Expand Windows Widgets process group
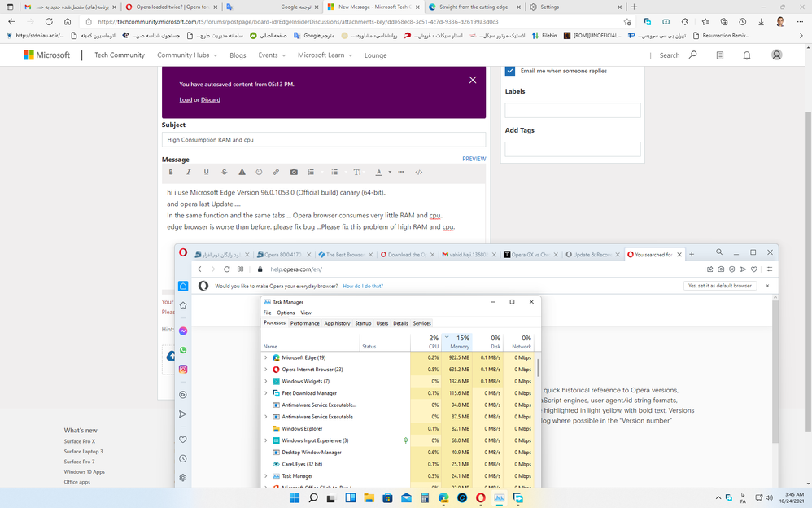 click(266, 382)
